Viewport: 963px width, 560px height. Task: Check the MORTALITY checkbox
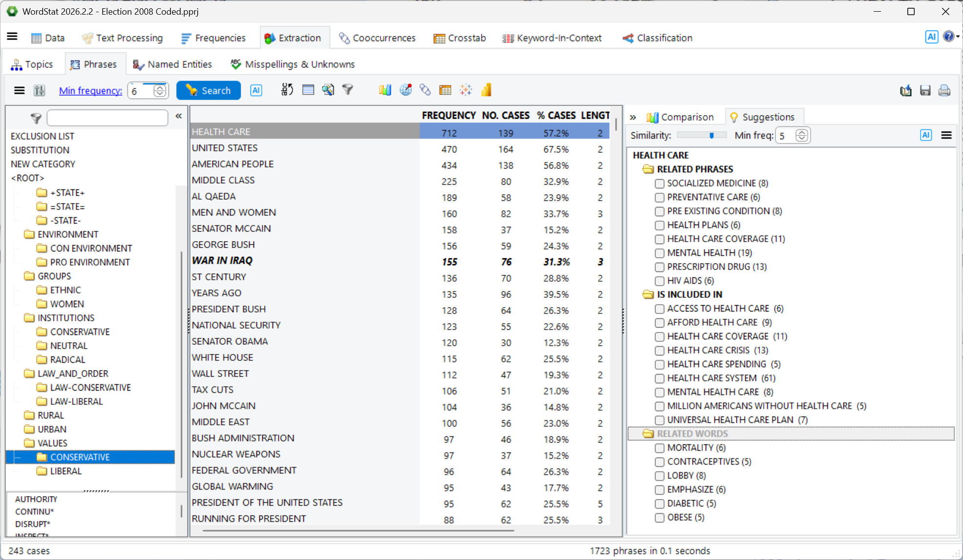click(x=660, y=448)
